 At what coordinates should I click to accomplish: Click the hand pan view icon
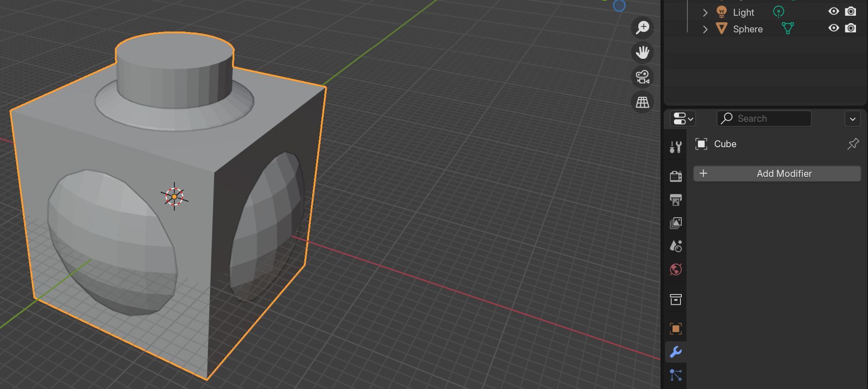[x=642, y=52]
